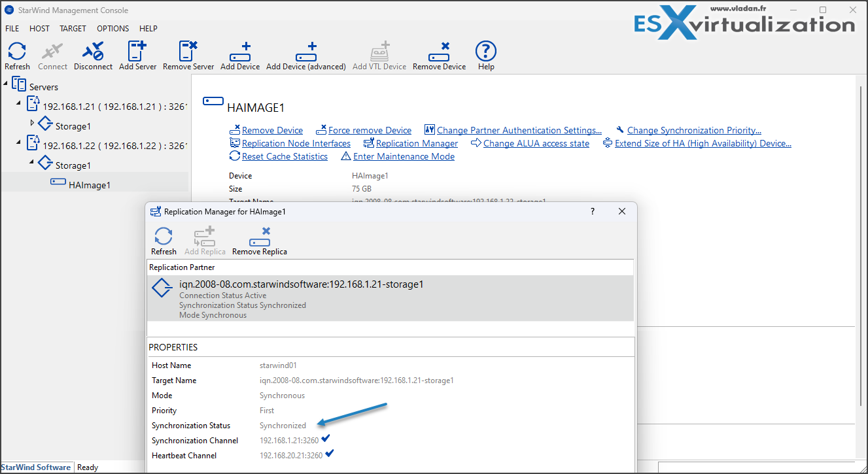Click Enter Maintenance Mode link
The height and width of the screenshot is (474, 868).
click(404, 156)
